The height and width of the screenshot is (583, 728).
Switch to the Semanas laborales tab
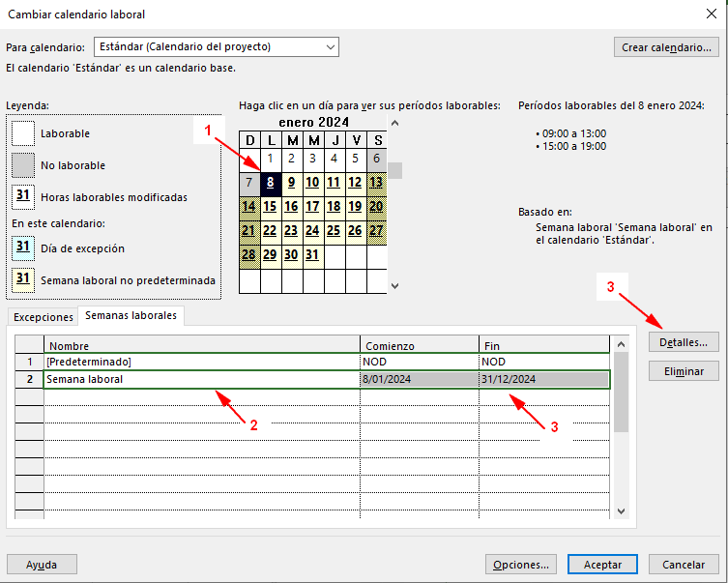tap(131, 316)
